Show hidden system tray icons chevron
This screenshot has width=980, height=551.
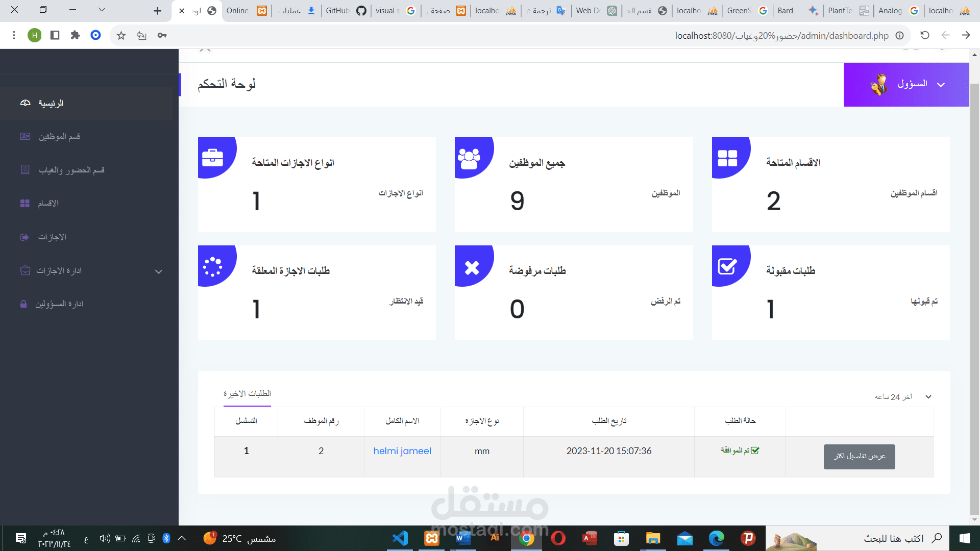tap(182, 538)
